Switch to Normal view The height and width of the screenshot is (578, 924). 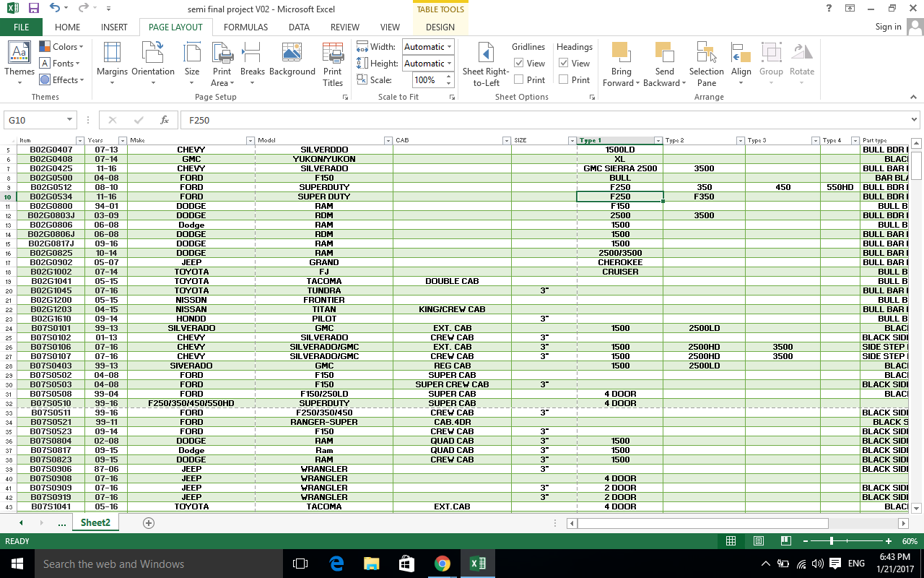(x=731, y=541)
